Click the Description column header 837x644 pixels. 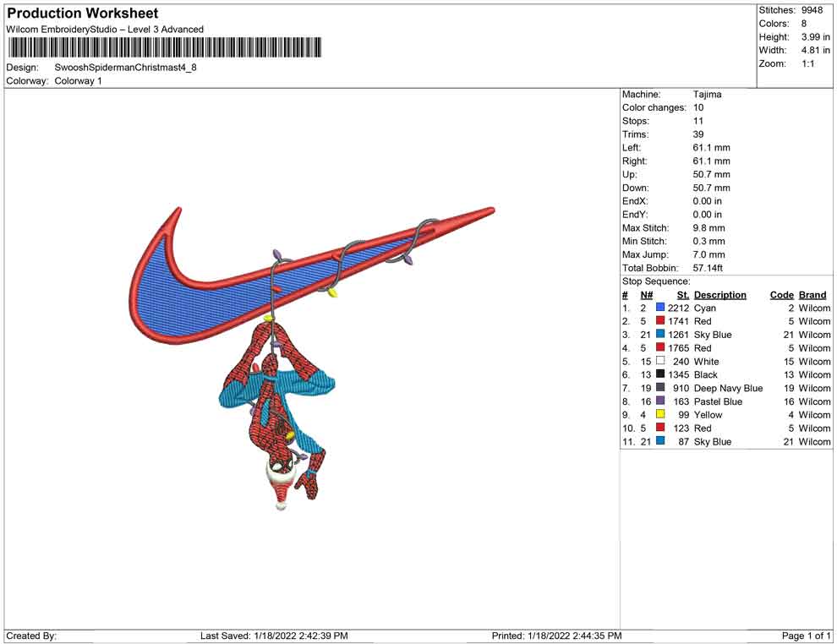click(719, 295)
